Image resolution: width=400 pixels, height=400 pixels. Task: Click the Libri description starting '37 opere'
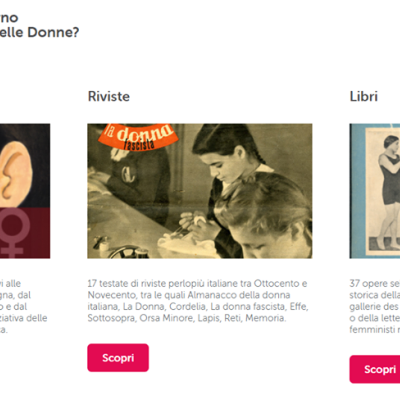375,306
